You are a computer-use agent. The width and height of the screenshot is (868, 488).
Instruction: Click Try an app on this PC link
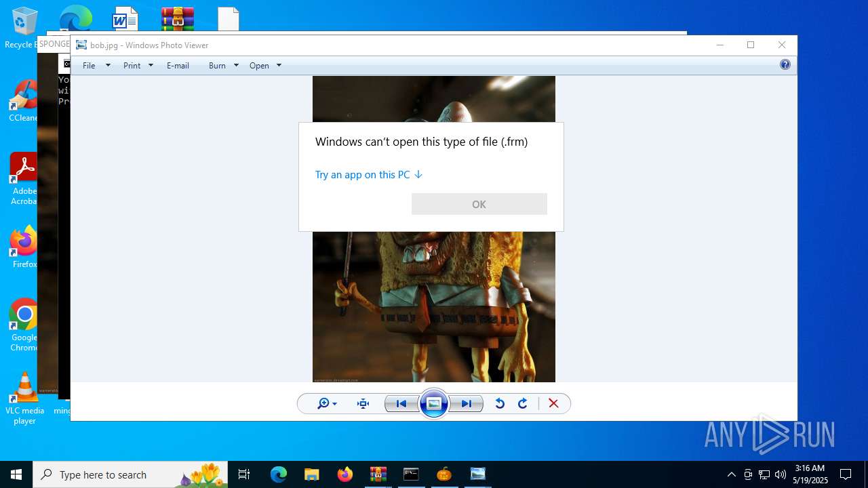(x=369, y=175)
